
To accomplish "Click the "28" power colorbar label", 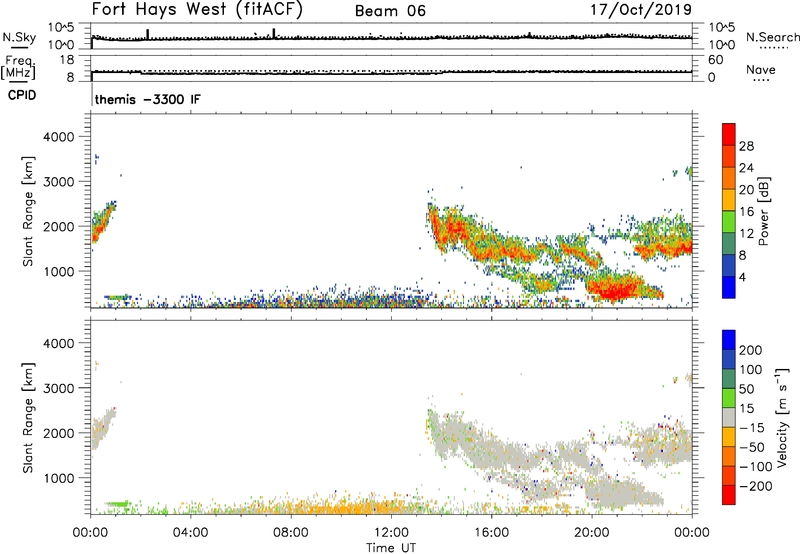I will coord(746,146).
